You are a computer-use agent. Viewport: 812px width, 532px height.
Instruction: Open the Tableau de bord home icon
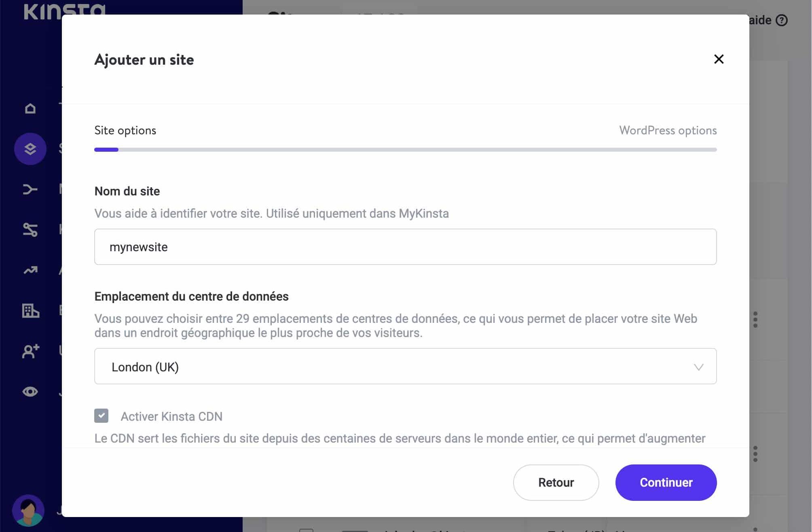(30, 108)
